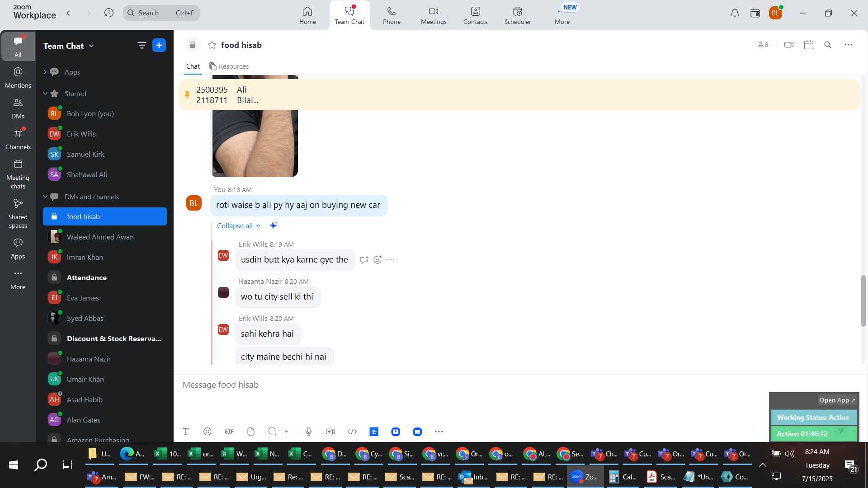
Task: Attach a file to message
Action: [251, 432]
